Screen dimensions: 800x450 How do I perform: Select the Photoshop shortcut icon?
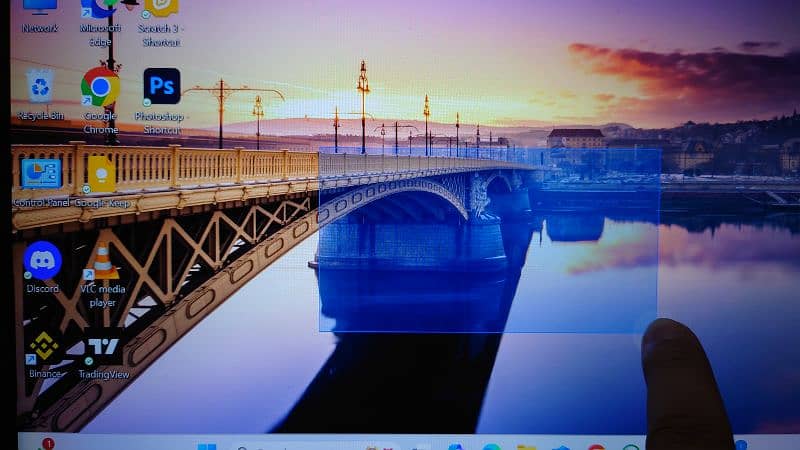(161, 87)
